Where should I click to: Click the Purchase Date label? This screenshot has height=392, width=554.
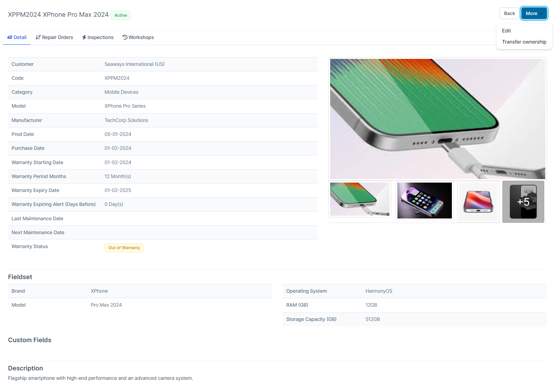click(28, 148)
